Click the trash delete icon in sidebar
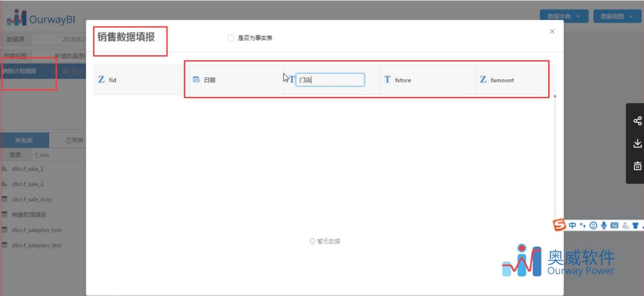This screenshot has height=296, width=644. coord(637,166)
